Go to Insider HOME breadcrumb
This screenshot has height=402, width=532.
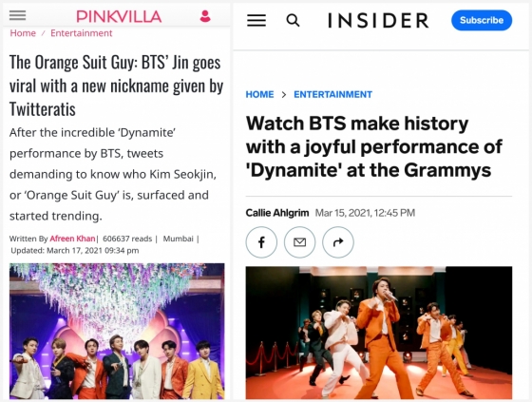click(259, 94)
